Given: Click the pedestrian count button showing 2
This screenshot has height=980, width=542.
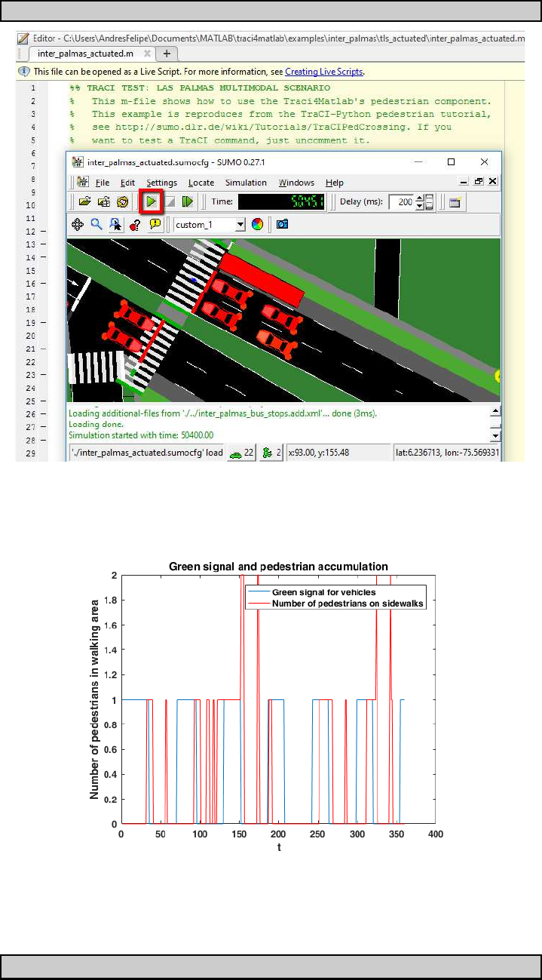Looking at the screenshot, I should click(272, 453).
